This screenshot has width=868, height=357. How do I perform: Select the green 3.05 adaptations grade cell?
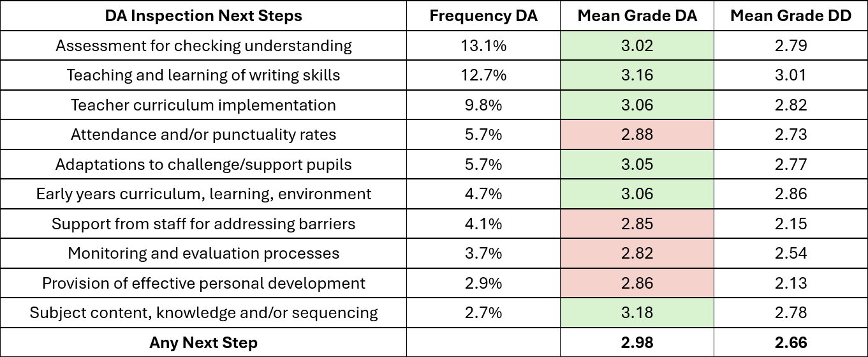pyautogui.click(x=636, y=164)
